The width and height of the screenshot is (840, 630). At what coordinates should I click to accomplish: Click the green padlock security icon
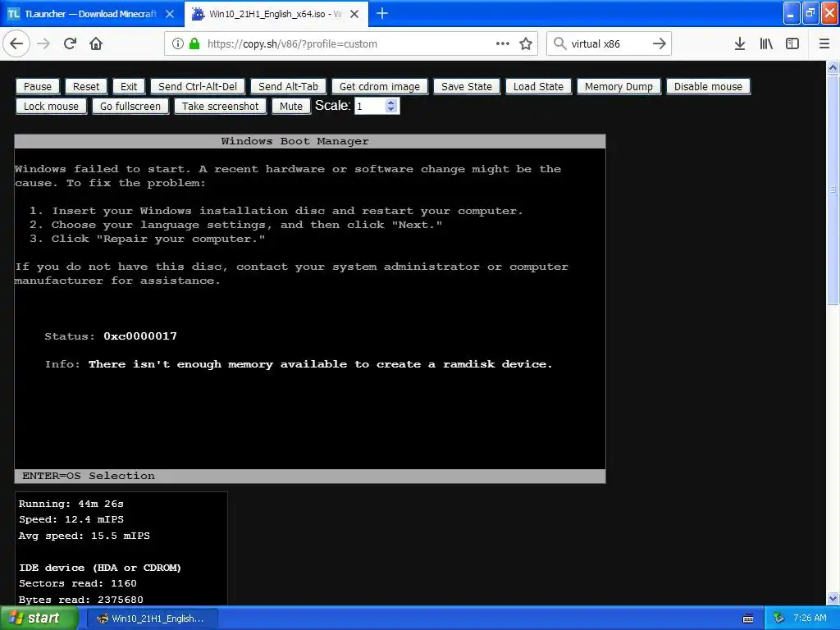194,43
